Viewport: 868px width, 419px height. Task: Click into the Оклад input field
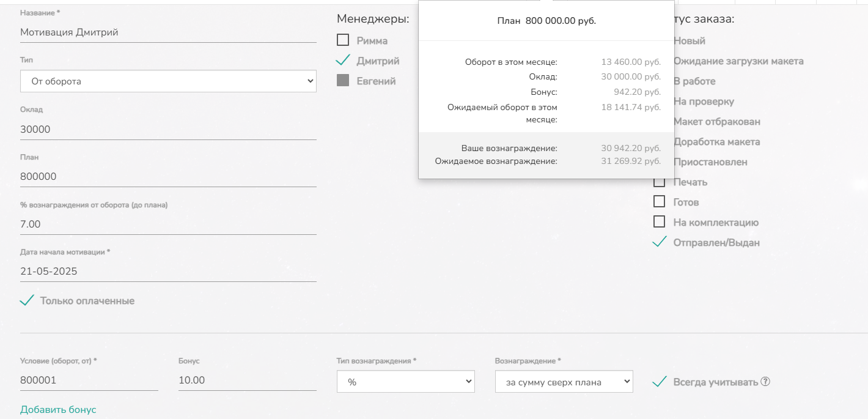pos(168,130)
